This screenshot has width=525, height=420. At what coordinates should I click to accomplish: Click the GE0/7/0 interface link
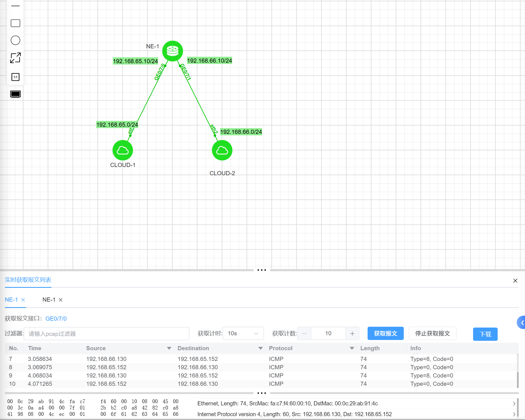pos(56,319)
